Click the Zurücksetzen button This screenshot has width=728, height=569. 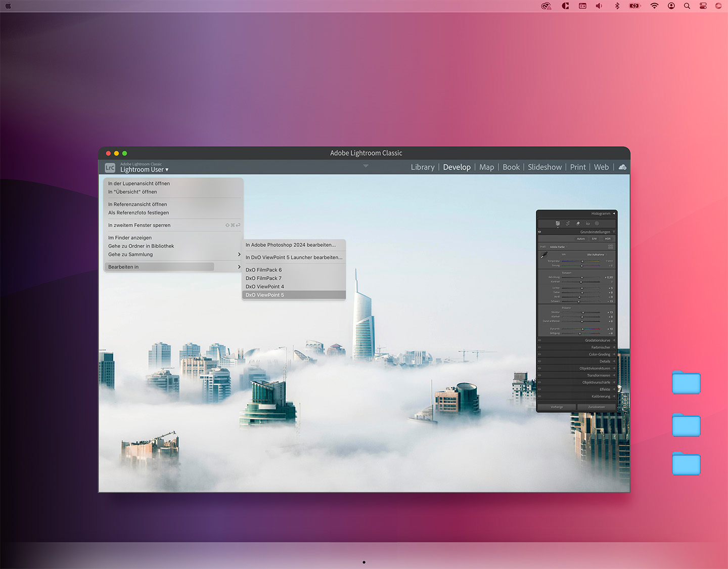coord(596,407)
